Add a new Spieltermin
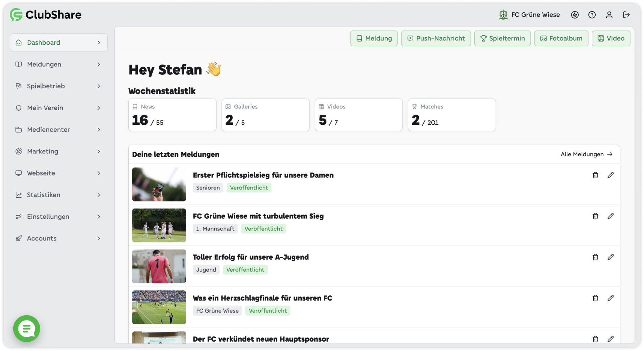 tap(503, 38)
